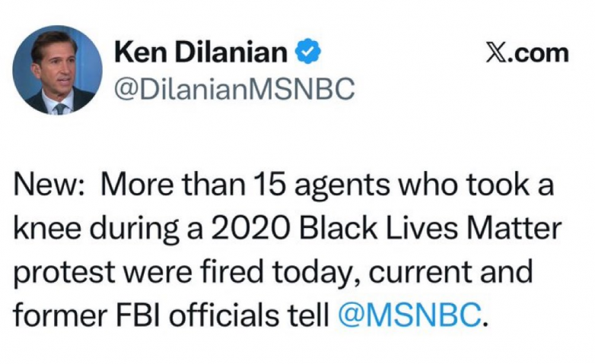Open Ken Dilanian's profile picture
Screen dimensions: 595x364
(x=57, y=70)
